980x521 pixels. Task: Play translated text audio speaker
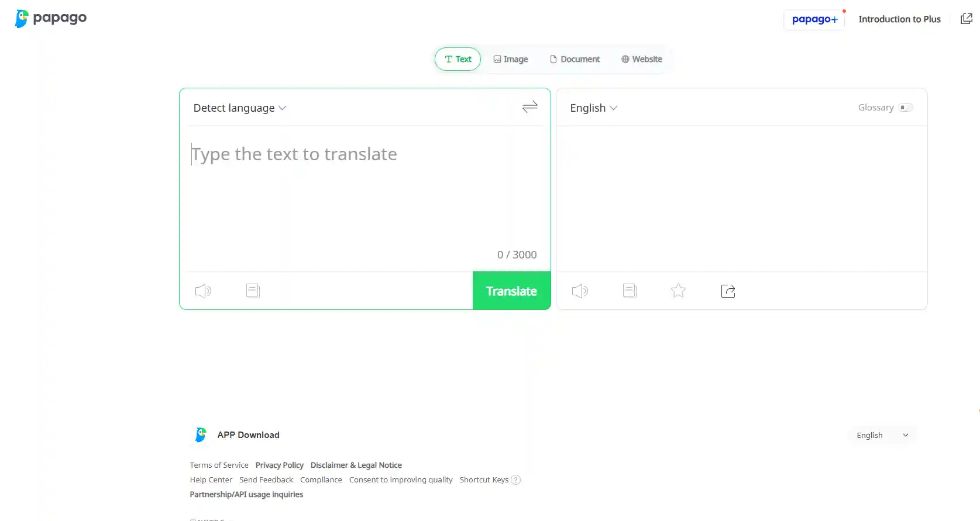pos(580,291)
